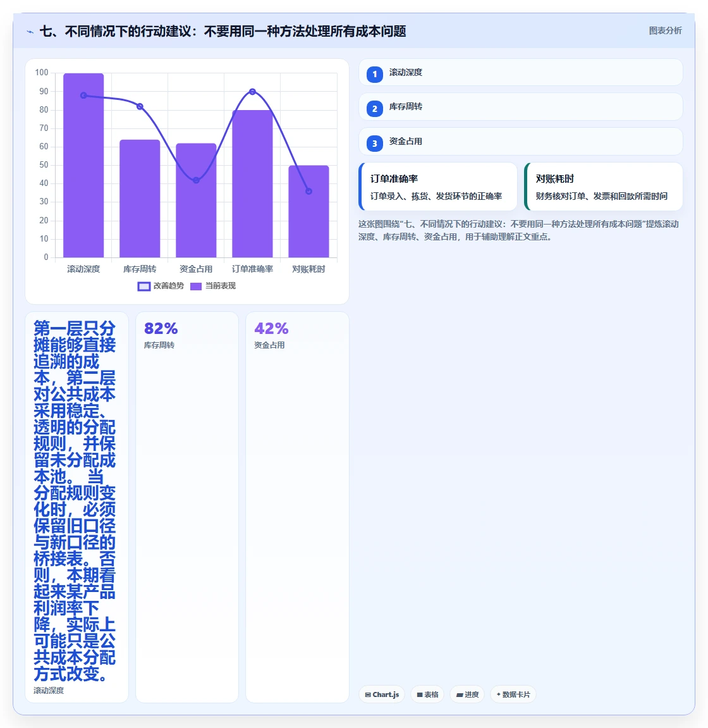Click the 库存周转 list item text
Image resolution: width=708 pixels, height=728 pixels.
pyautogui.click(x=405, y=107)
